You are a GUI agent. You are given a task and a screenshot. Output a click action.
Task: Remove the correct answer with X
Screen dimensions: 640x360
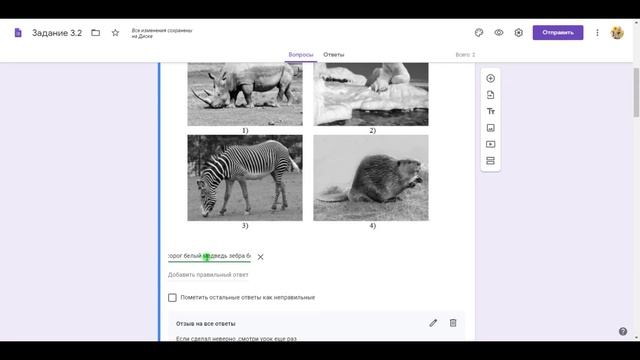coord(260,257)
